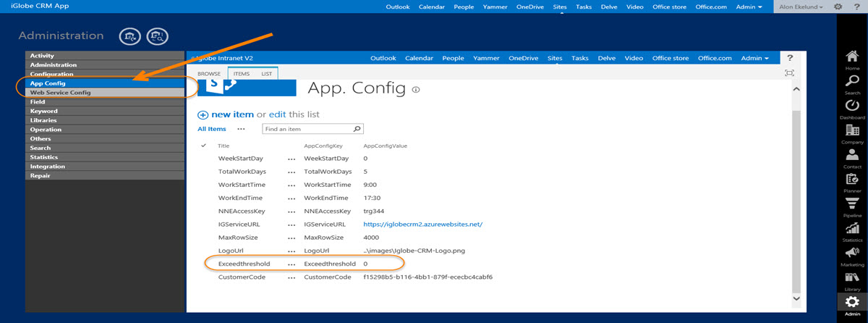Click the help question mark in the intranet bar

pyautogui.click(x=789, y=58)
